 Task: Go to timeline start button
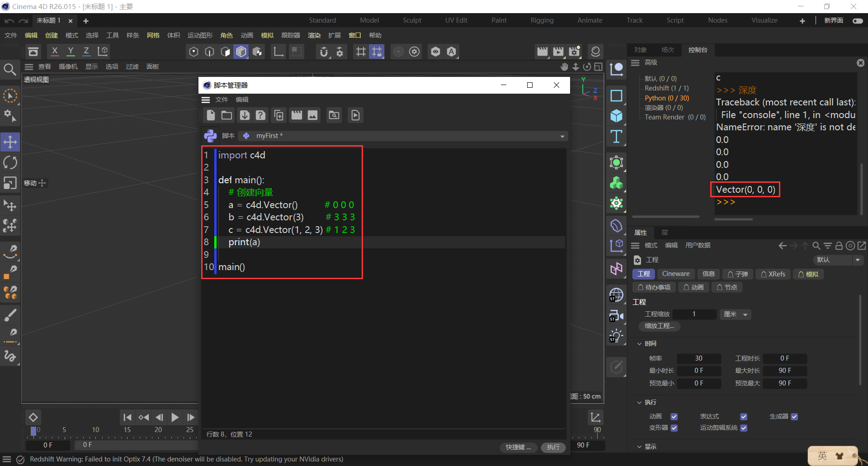(127, 418)
